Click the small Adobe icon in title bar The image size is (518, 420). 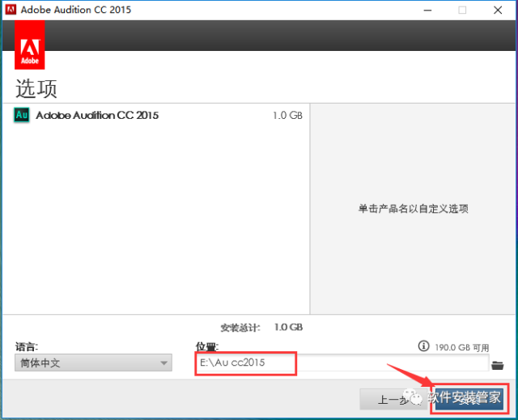(x=11, y=10)
